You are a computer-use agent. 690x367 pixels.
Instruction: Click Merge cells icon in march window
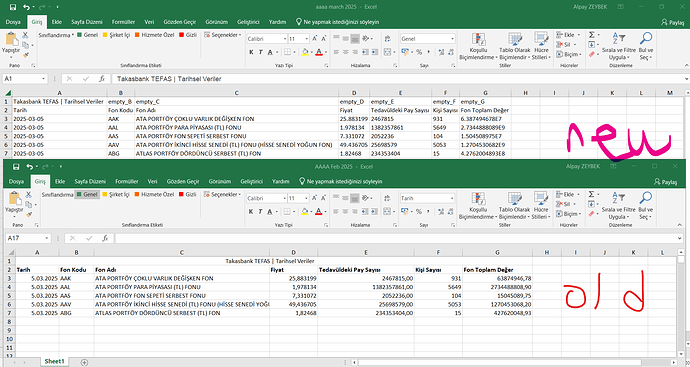387,52
